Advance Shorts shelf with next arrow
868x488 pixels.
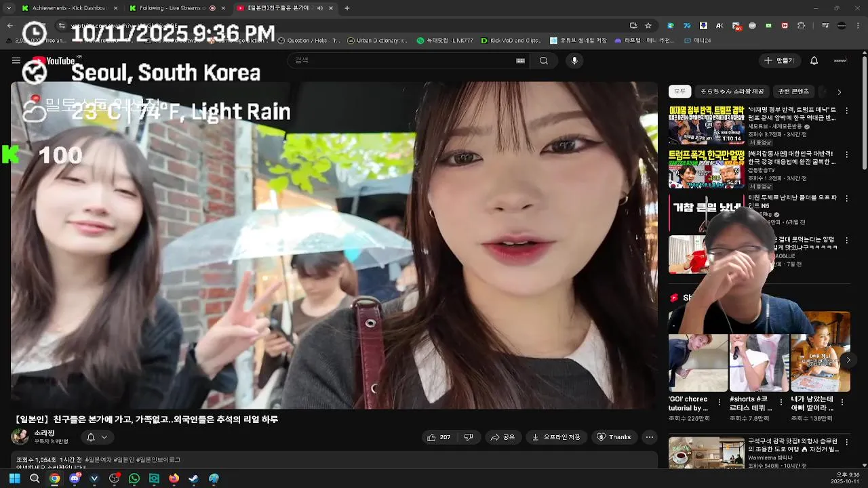click(848, 360)
